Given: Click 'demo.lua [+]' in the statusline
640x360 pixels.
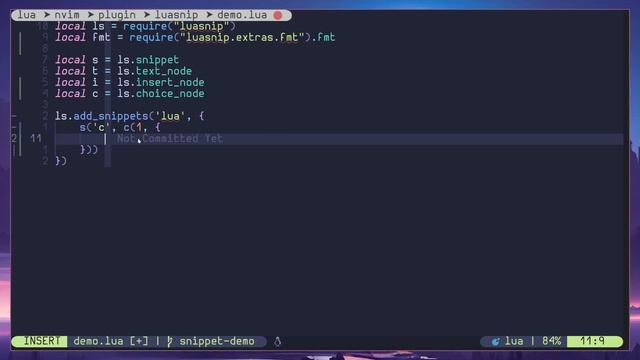Looking at the screenshot, I should [x=111, y=341].
